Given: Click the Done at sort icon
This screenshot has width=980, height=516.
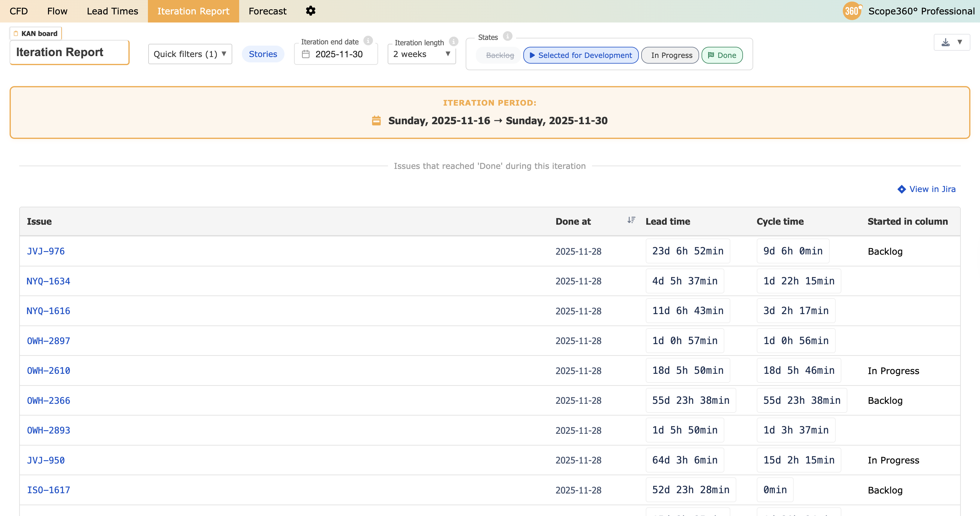Looking at the screenshot, I should click(631, 220).
